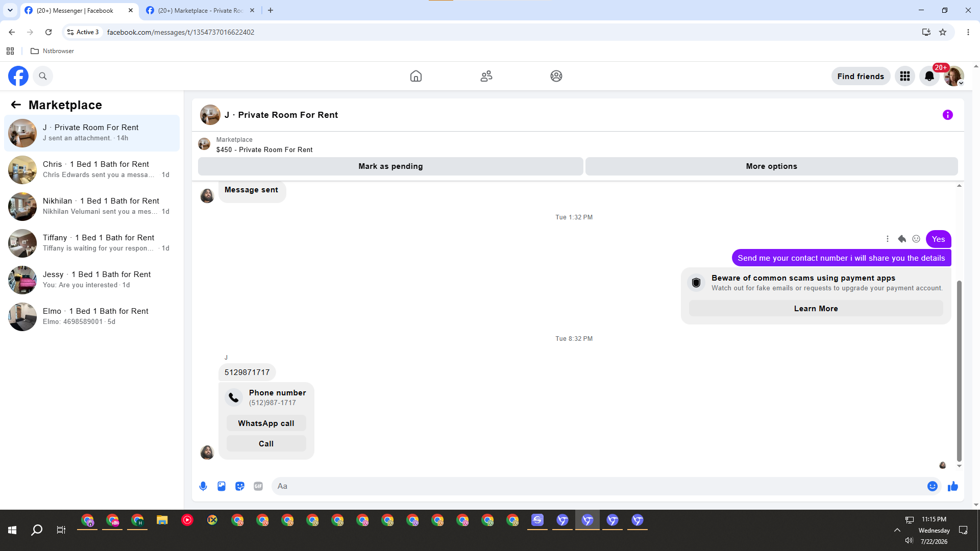Viewport: 980px width, 551px height.
Task: Open the Facebook home logo
Action: (x=18, y=76)
